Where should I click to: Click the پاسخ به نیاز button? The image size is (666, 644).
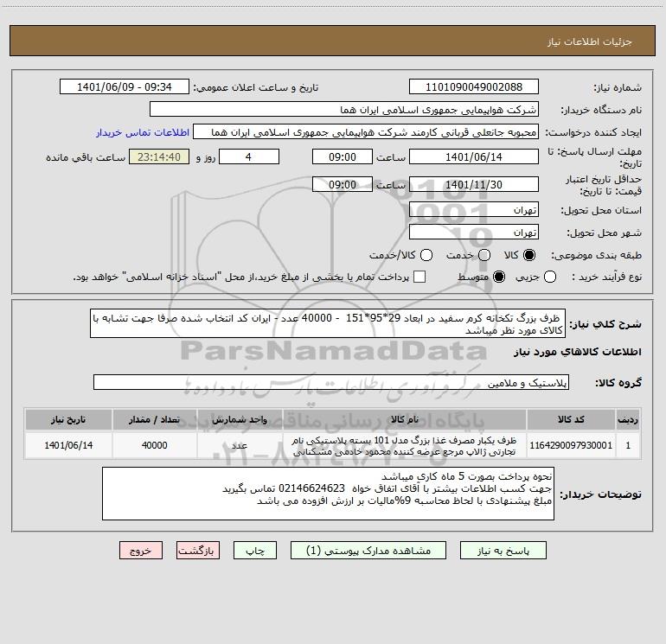pos(503,550)
